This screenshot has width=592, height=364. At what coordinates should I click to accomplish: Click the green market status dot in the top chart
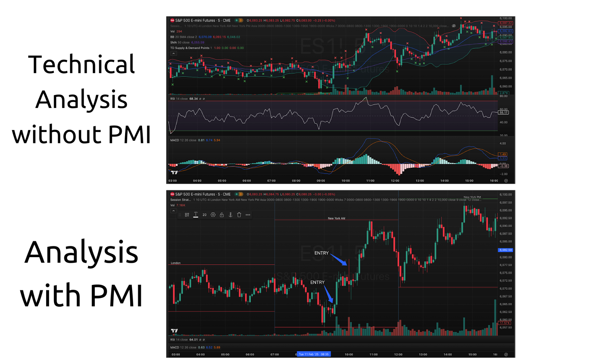[236, 20]
